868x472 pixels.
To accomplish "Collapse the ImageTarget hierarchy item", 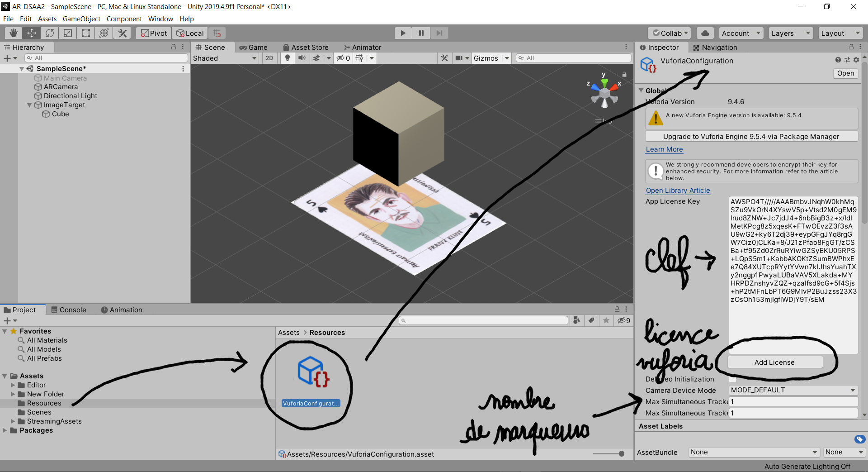I will [x=29, y=105].
